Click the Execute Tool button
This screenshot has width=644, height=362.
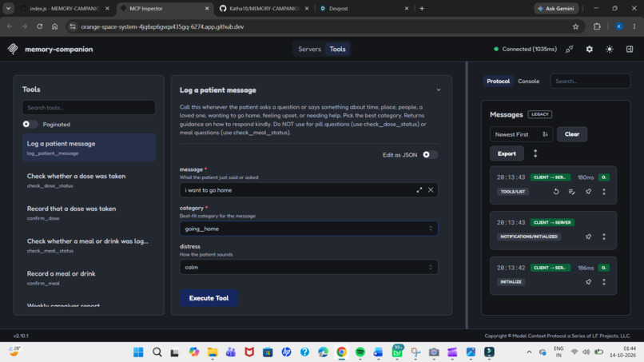click(209, 298)
